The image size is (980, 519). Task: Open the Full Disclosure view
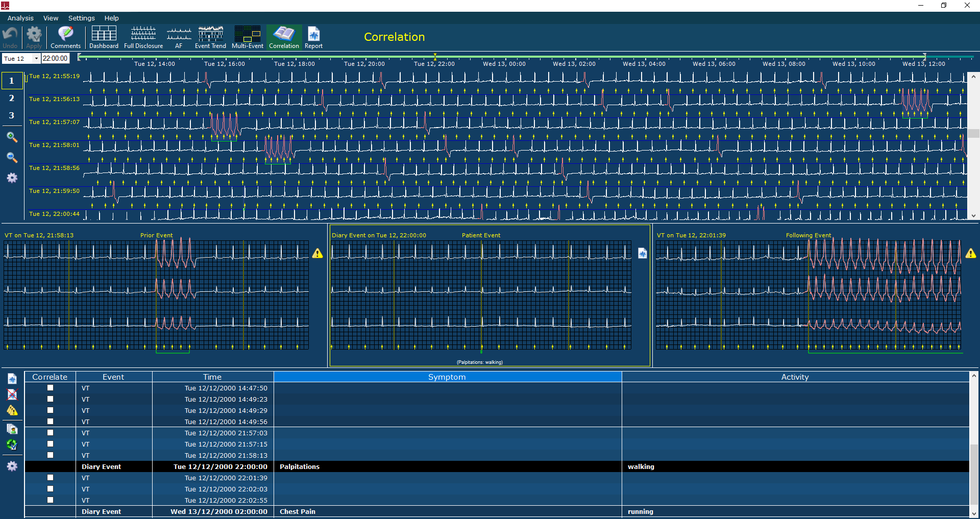coord(143,37)
